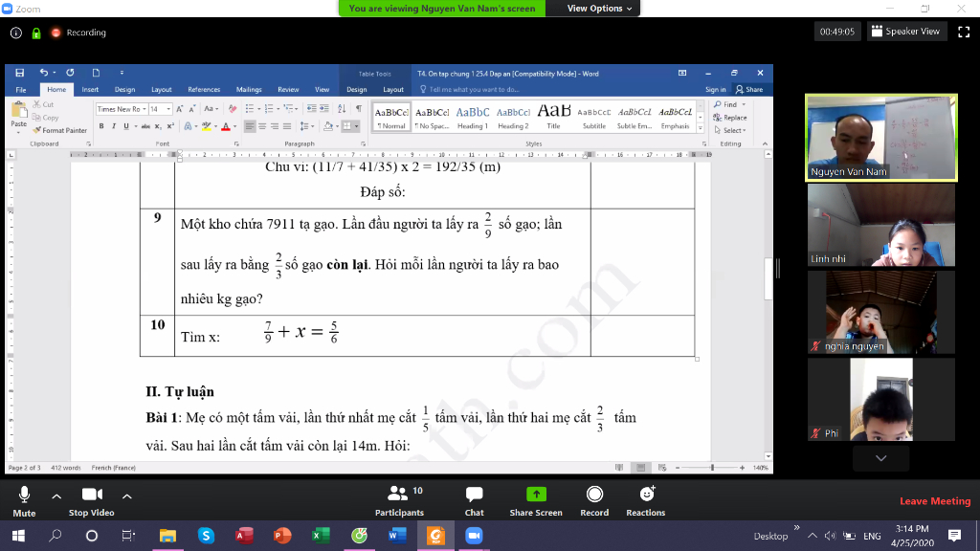This screenshot has height=551, width=980.
Task: Align text right in the Paragraph group
Action: click(275, 126)
